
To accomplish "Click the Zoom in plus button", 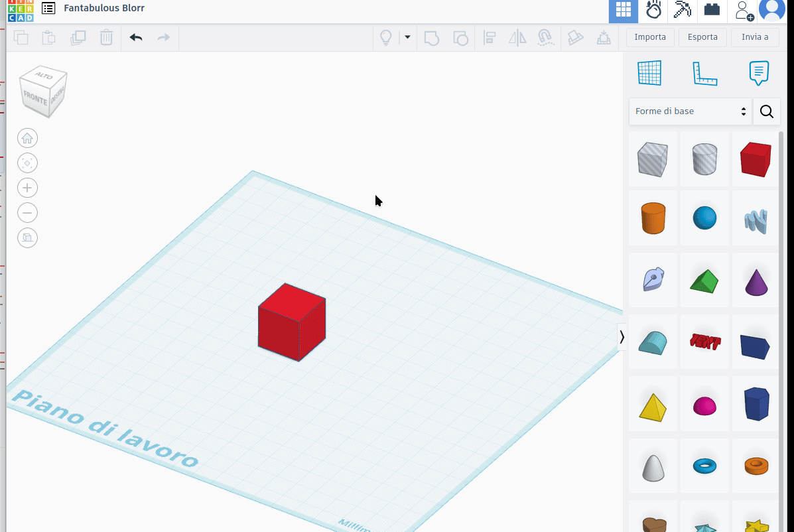I will click(x=27, y=188).
